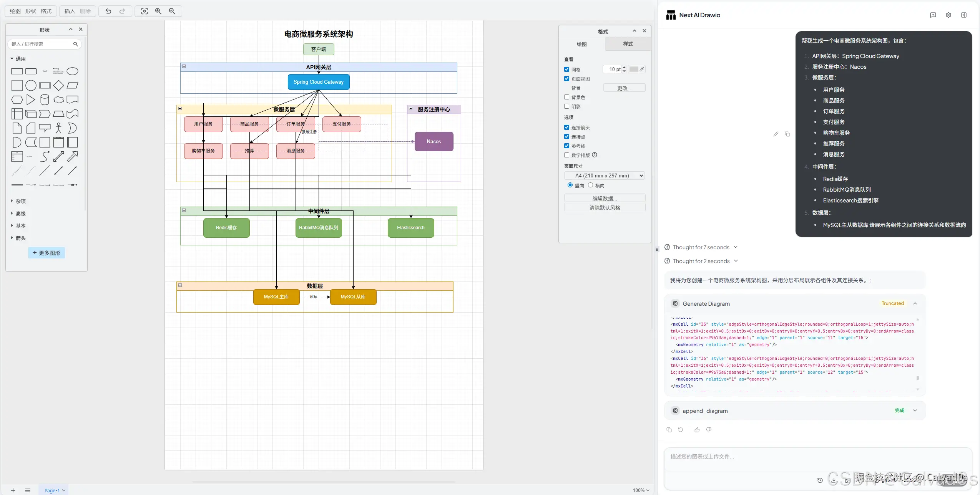Select the cylinder shape in the shape panel
980x495 pixels.
coord(45,100)
